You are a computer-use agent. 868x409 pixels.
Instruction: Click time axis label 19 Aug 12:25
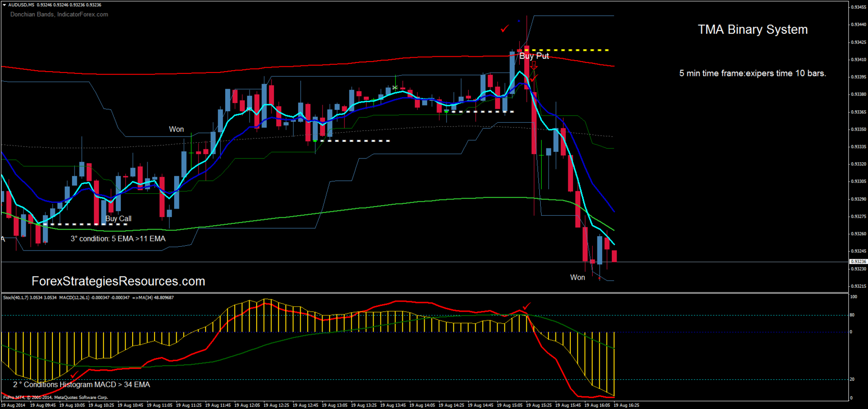pyautogui.click(x=276, y=405)
